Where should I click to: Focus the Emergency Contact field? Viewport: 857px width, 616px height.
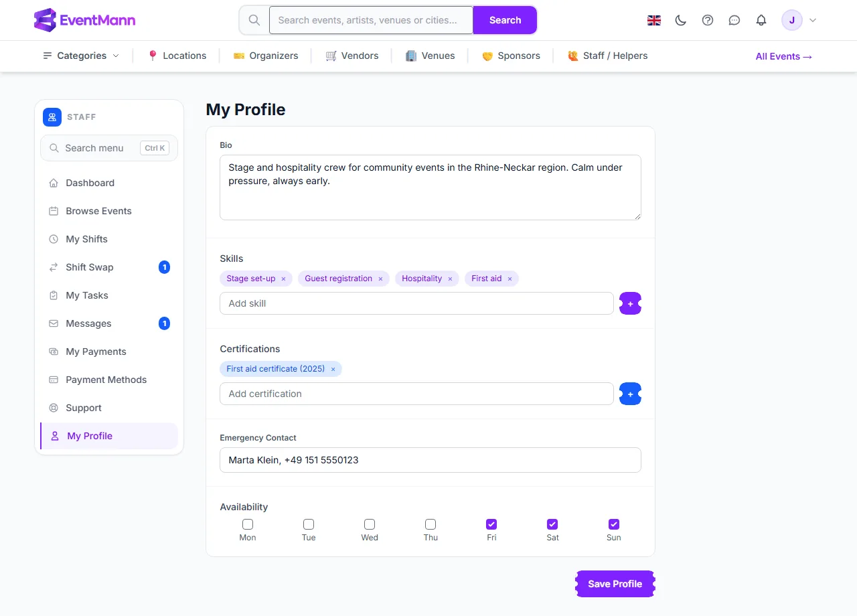431,460
